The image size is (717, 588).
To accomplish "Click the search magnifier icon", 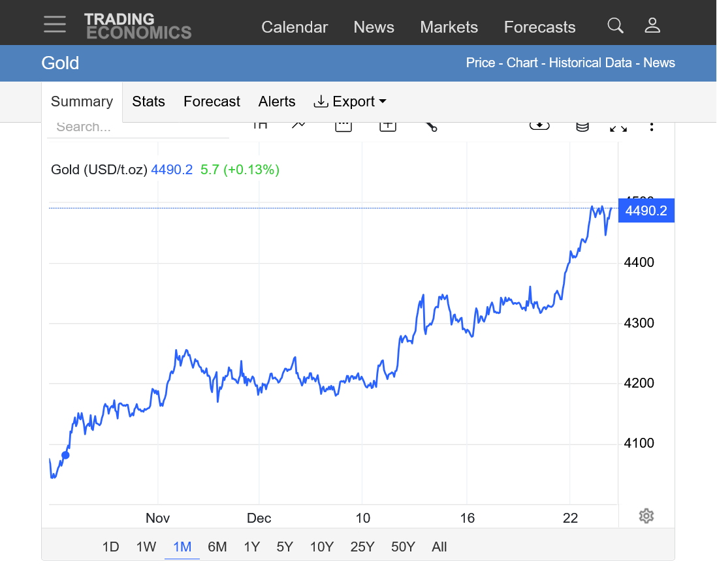I will coord(615,25).
